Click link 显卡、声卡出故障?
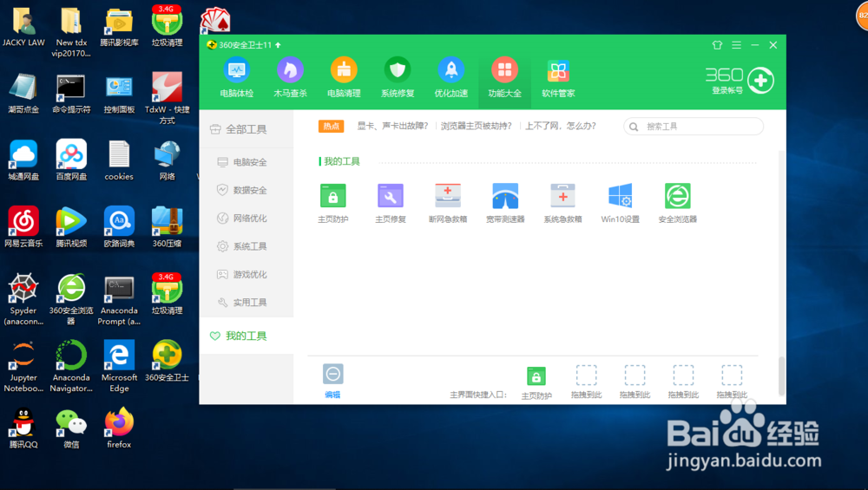868x490 pixels. coord(392,126)
